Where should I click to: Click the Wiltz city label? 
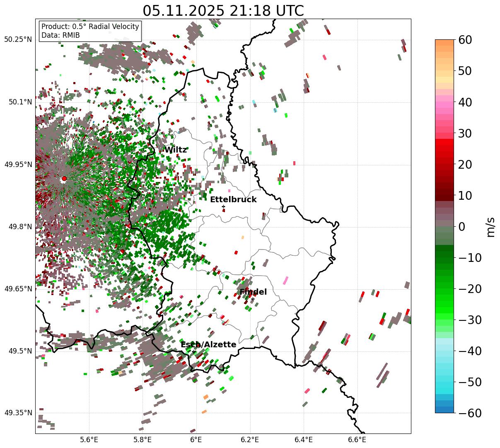176,150
